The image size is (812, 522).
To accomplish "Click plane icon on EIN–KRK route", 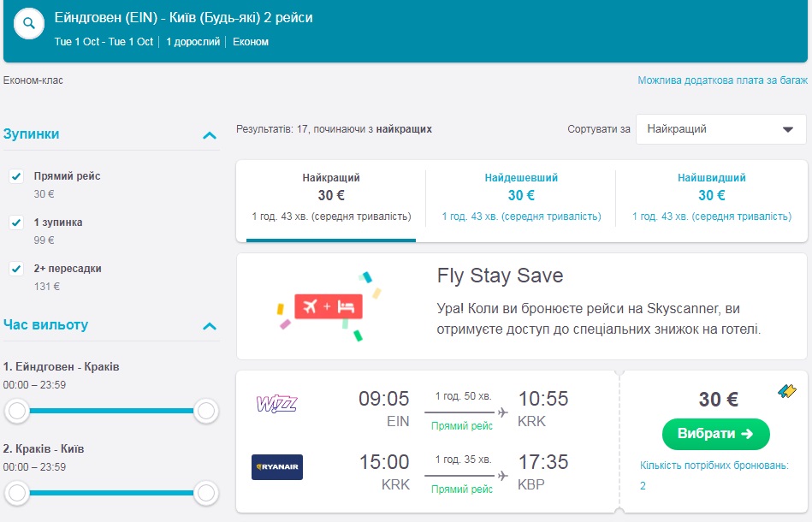I will tap(502, 412).
